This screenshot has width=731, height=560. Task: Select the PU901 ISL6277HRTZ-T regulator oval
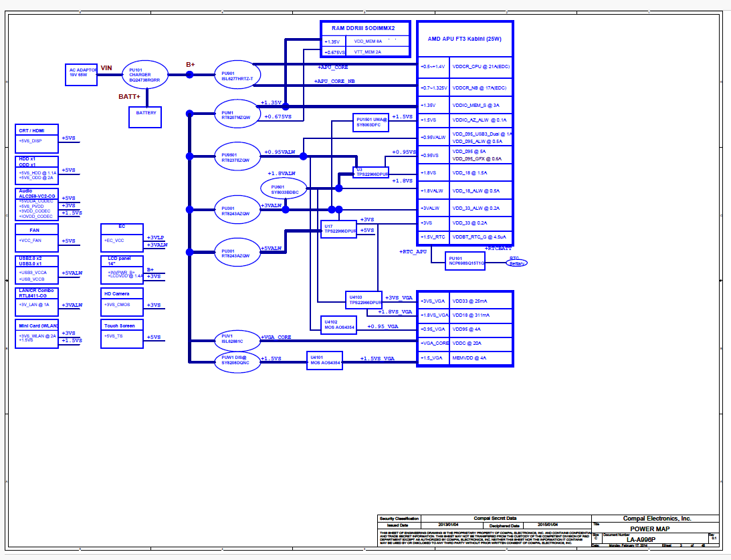pos(237,75)
